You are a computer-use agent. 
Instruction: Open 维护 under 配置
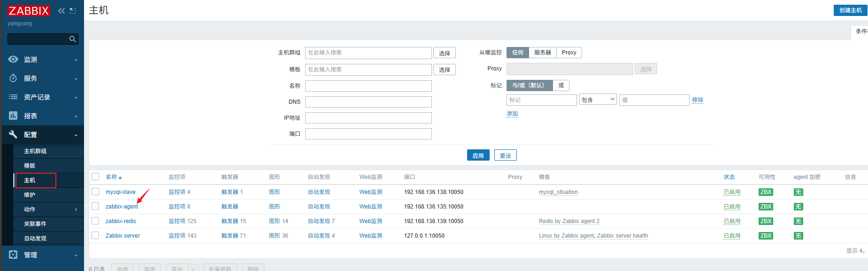(30, 195)
